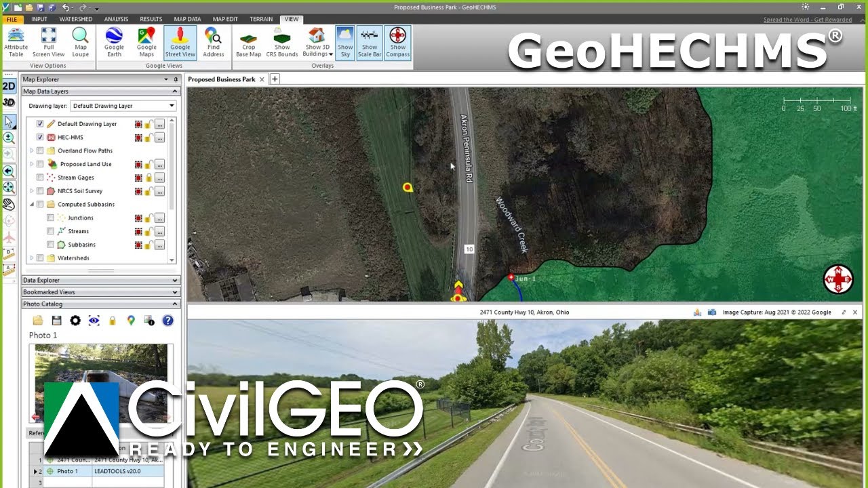The height and width of the screenshot is (488, 868).
Task: Open the MAP DATA ribbon tab
Action: 187,19
